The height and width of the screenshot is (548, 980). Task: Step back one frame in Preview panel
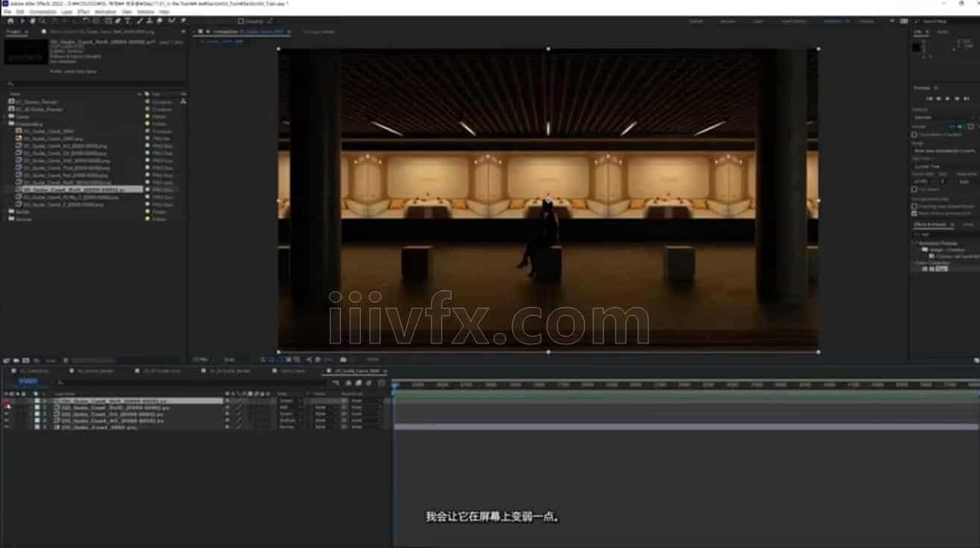click(938, 98)
